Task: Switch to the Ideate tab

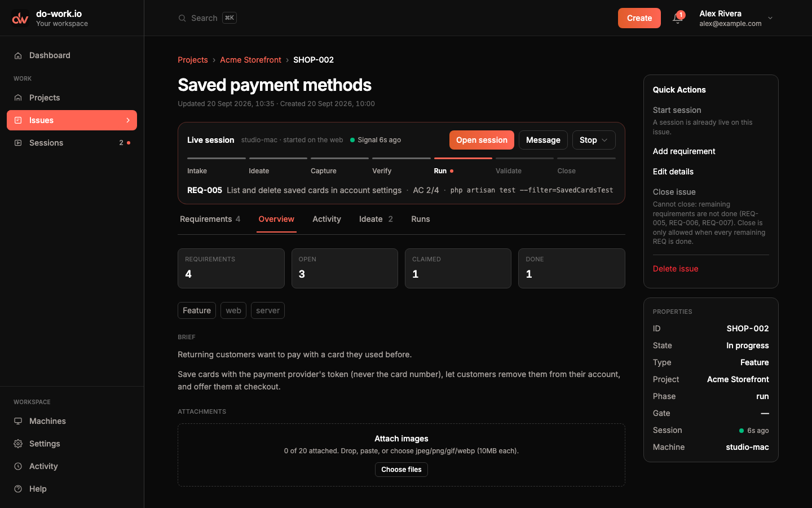Action: click(x=376, y=219)
